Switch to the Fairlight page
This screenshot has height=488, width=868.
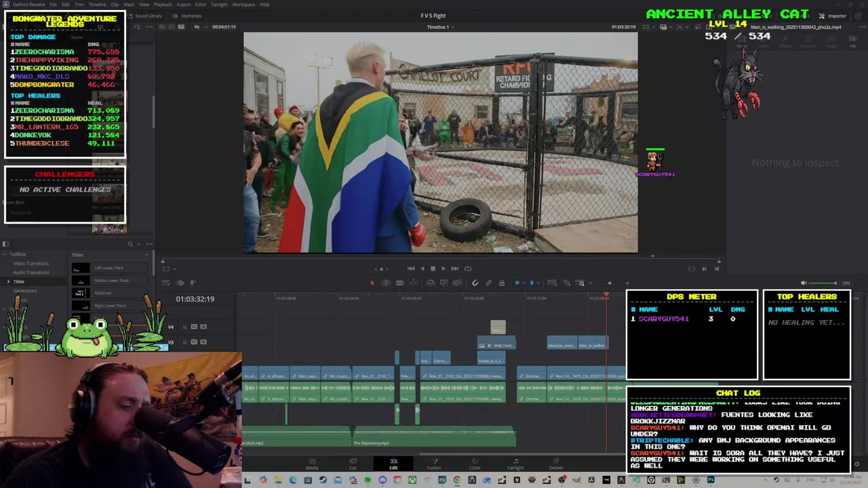pyautogui.click(x=515, y=464)
